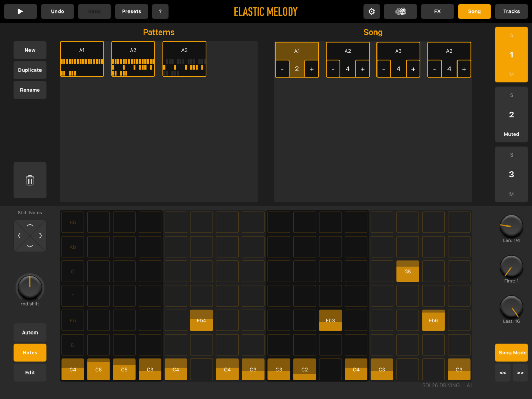Delete the pattern with the trash icon

tap(30, 180)
